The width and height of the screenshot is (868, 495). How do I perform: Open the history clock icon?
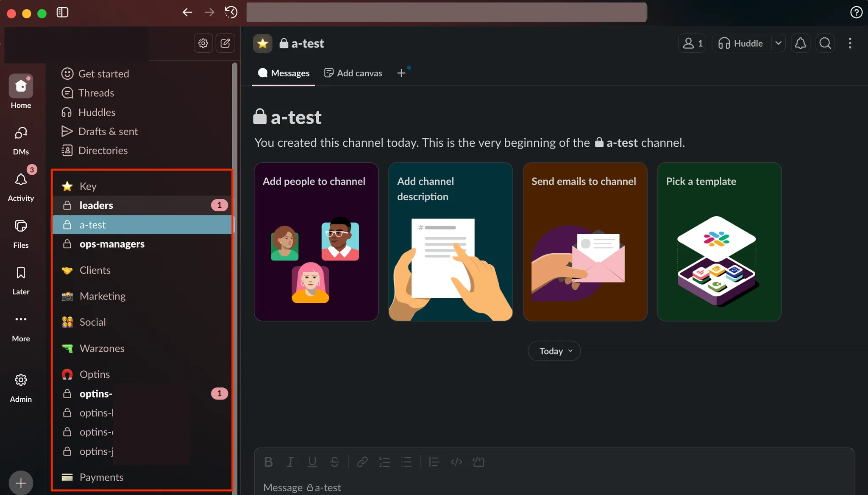231,12
